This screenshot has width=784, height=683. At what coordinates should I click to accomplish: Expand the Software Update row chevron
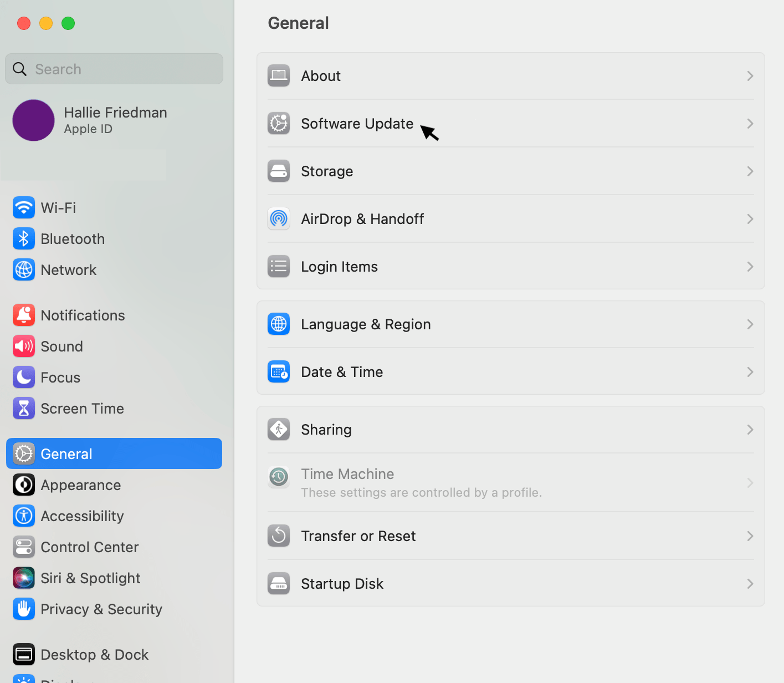(x=750, y=124)
